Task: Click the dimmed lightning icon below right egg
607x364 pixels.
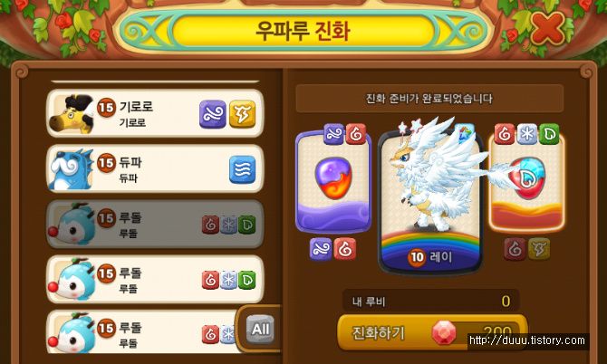Action: [x=538, y=249]
